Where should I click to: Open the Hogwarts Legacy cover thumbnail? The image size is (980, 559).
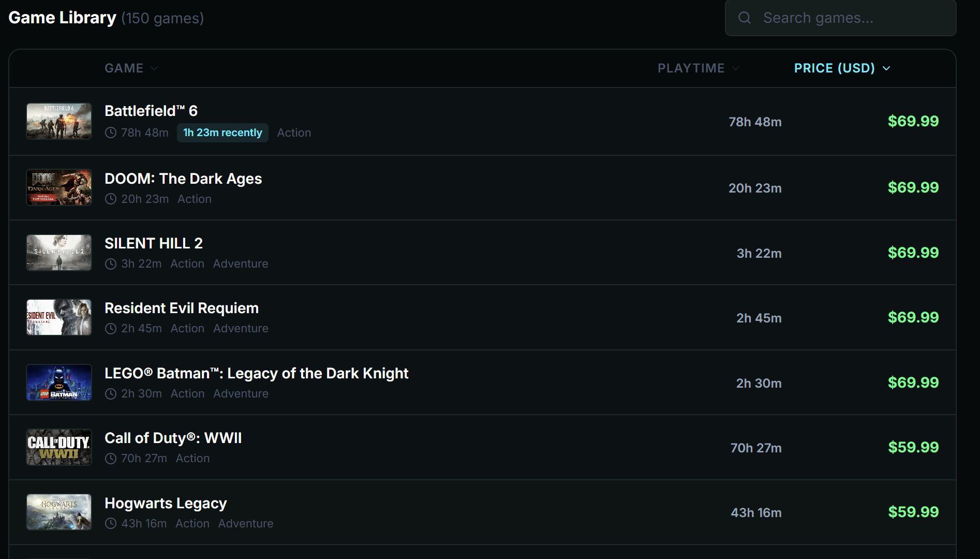59,512
